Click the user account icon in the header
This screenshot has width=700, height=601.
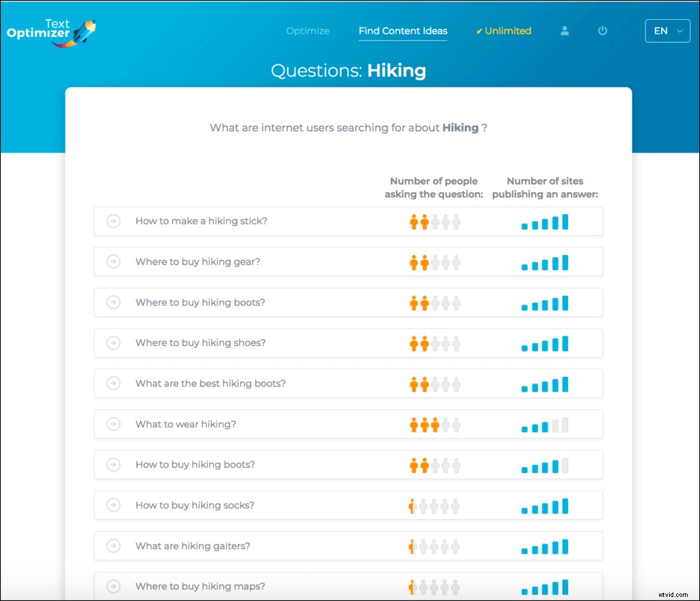565,31
